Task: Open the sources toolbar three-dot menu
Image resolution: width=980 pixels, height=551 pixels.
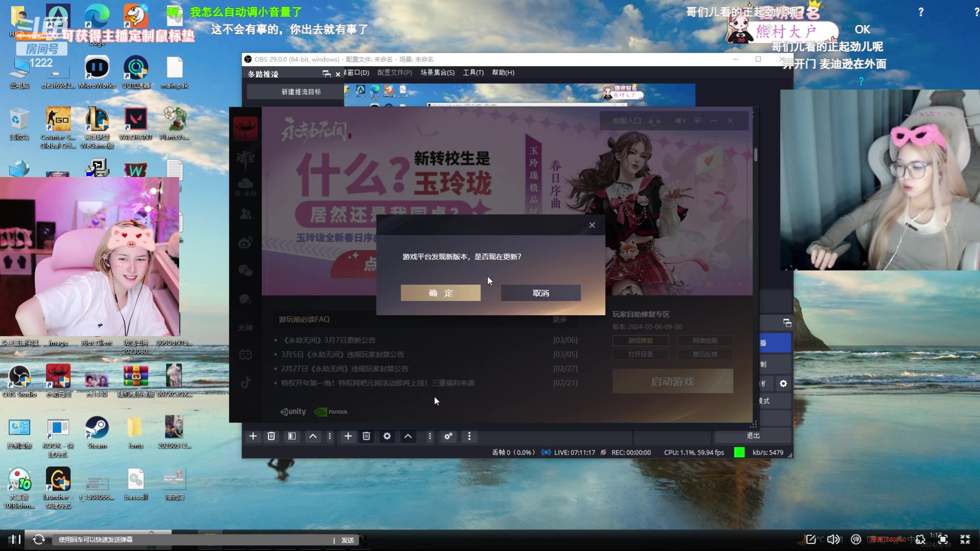Action: tap(430, 436)
